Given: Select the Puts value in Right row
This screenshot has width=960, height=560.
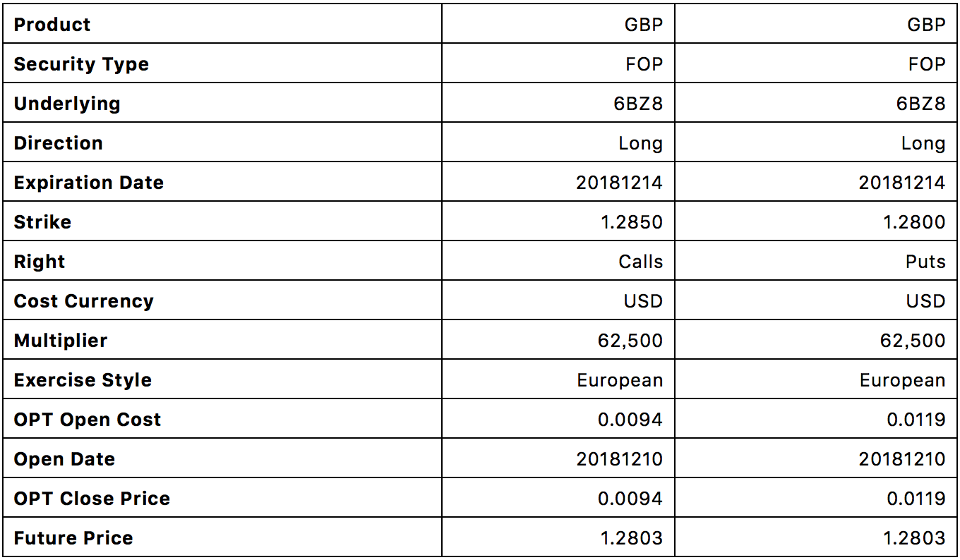Looking at the screenshot, I should (x=925, y=262).
